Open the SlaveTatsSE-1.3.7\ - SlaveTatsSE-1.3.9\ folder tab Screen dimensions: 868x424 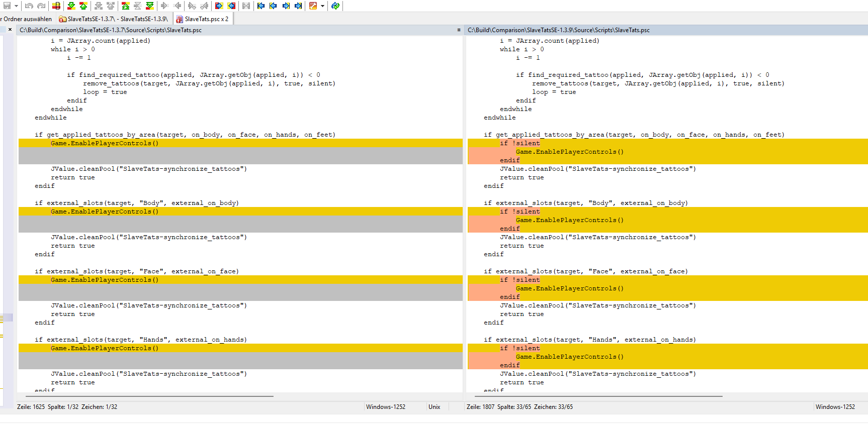pyautogui.click(x=114, y=19)
